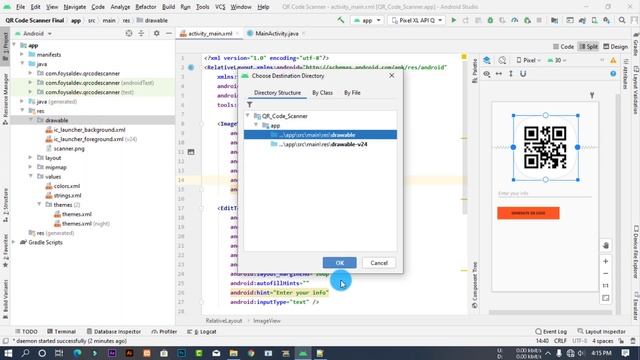Open the Terminal tool window
The image size is (640, 360).
pos(61,331)
